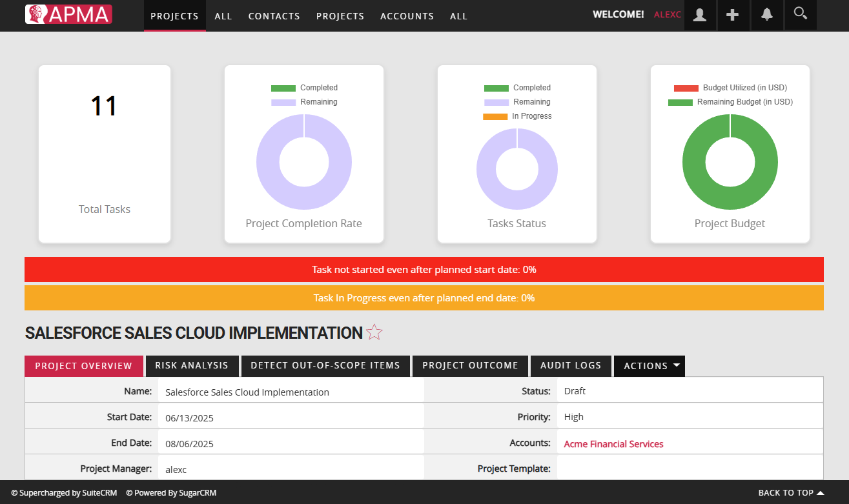
Task: Click the Name field value text
Action: 247,392
